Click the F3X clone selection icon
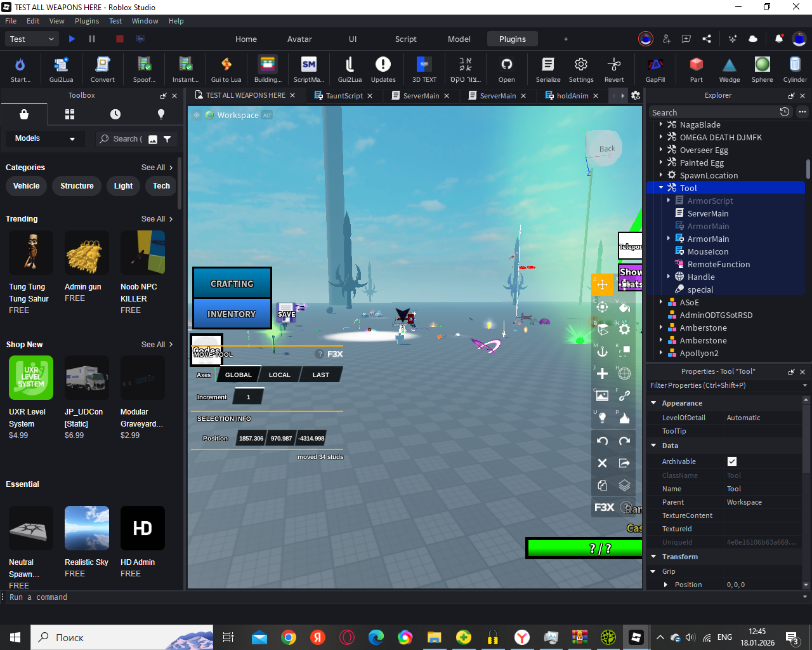Screen dimensions: 812x650 [603, 485]
